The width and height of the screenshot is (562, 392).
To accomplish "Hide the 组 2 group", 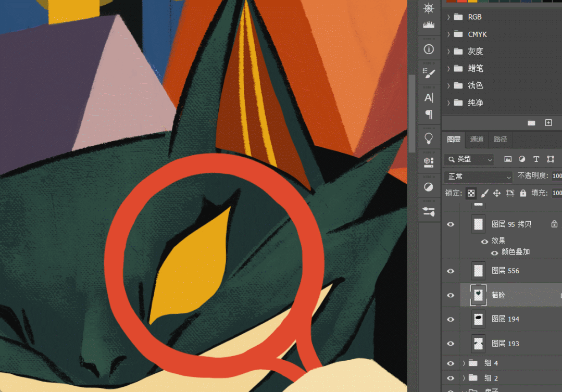I will pyautogui.click(x=451, y=378).
